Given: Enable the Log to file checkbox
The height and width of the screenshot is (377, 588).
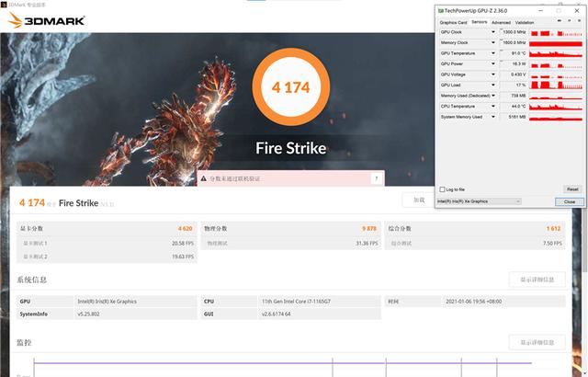Looking at the screenshot, I should (x=442, y=189).
